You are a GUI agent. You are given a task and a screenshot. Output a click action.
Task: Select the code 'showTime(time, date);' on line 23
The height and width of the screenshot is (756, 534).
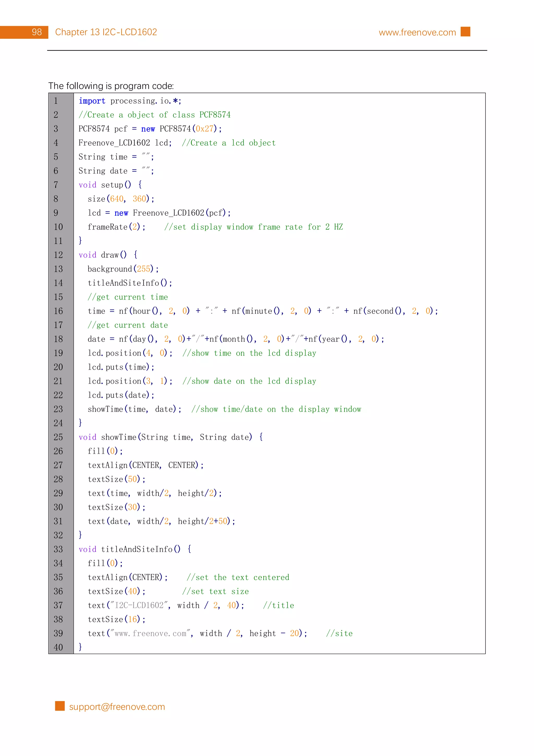(135, 409)
